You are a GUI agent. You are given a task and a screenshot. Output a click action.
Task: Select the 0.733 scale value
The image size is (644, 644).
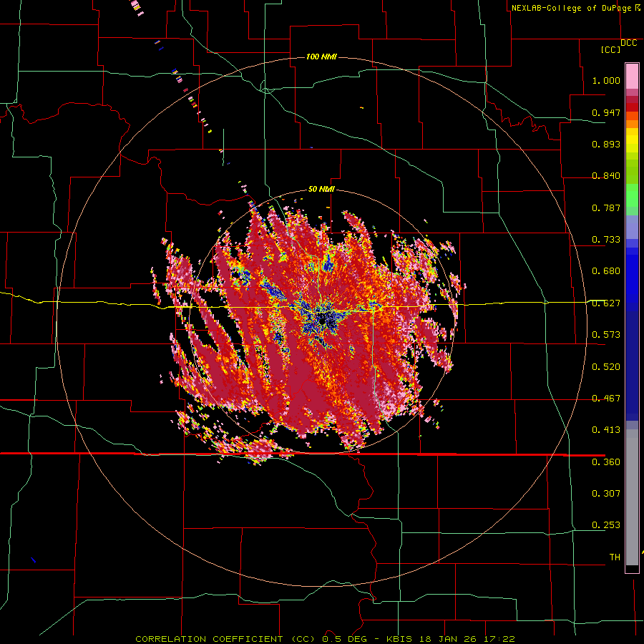click(x=606, y=240)
